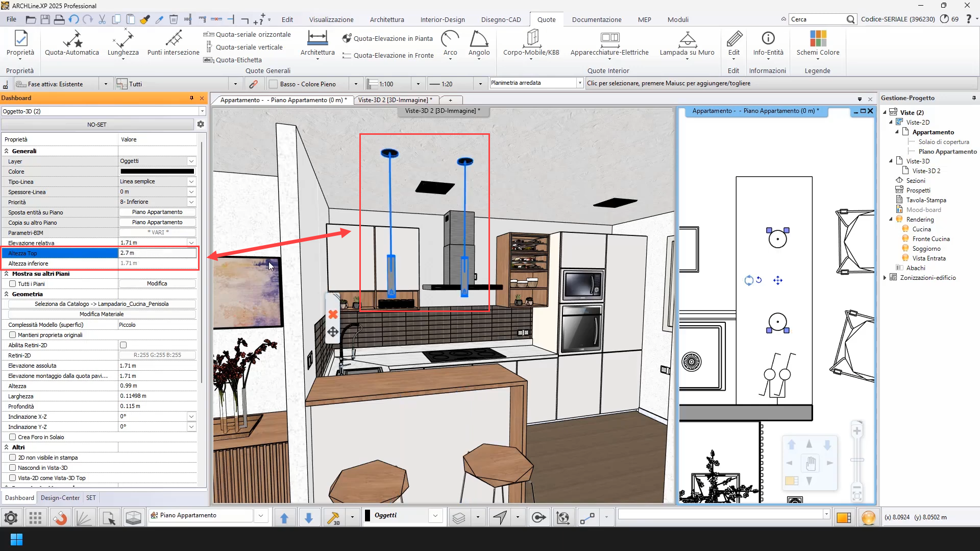The width and height of the screenshot is (980, 551).
Task: Check the Abilita Retini-2D box
Action: [x=123, y=345]
